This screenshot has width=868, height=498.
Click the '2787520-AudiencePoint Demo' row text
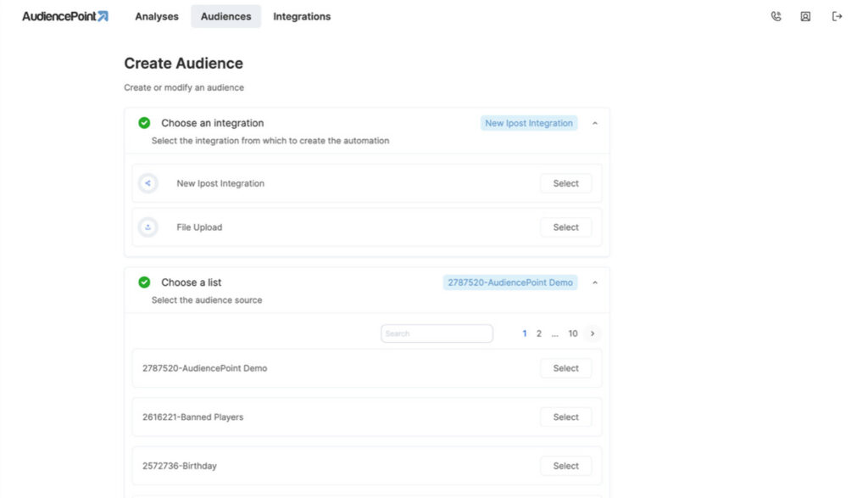click(x=205, y=368)
